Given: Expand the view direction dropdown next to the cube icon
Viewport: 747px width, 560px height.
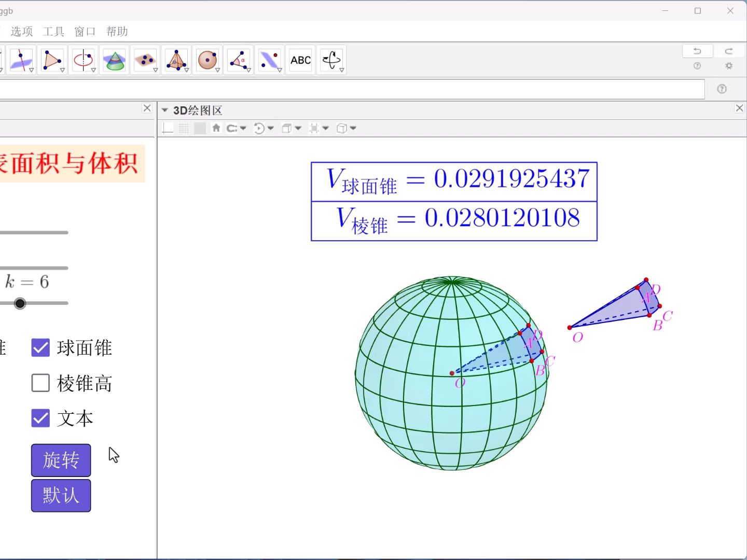Looking at the screenshot, I should [353, 128].
